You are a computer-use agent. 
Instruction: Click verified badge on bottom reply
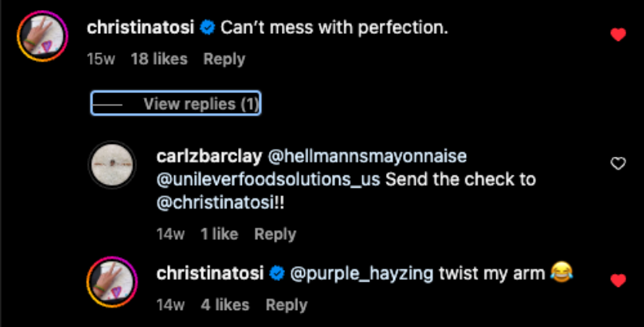277,274
